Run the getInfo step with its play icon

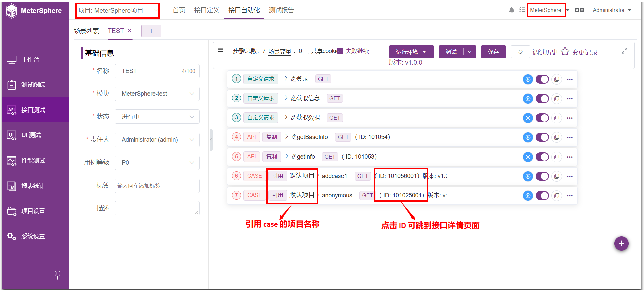[x=528, y=157]
